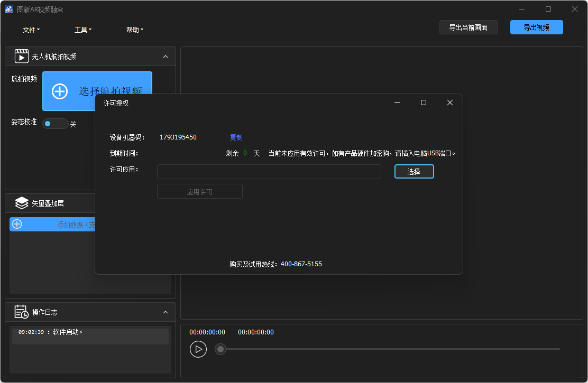Image resolution: width=588 pixels, height=383 pixels.
Task: Click inside the 许可应用 license input field
Action: tap(269, 171)
